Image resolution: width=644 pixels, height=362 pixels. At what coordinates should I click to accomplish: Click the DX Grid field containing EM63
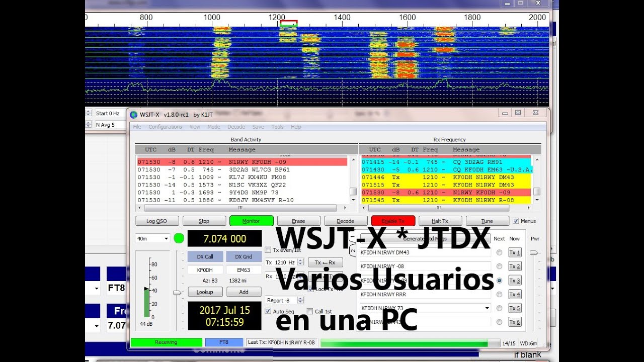pyautogui.click(x=244, y=270)
